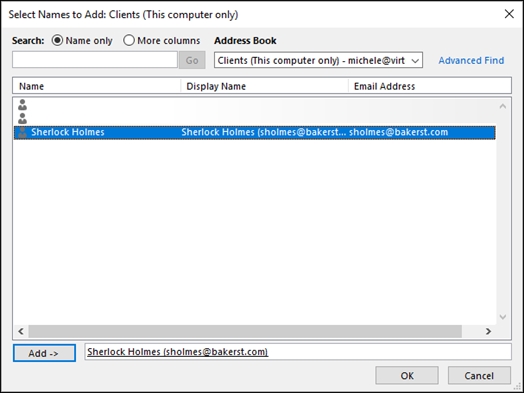Open the Address Book dropdown
This screenshot has width=524, height=393.
[318, 60]
